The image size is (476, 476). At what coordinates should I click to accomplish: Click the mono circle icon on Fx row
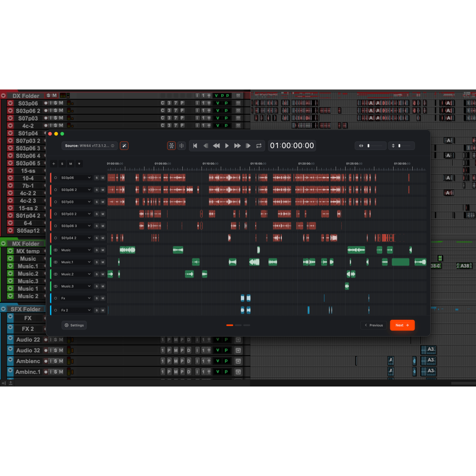(x=56, y=298)
